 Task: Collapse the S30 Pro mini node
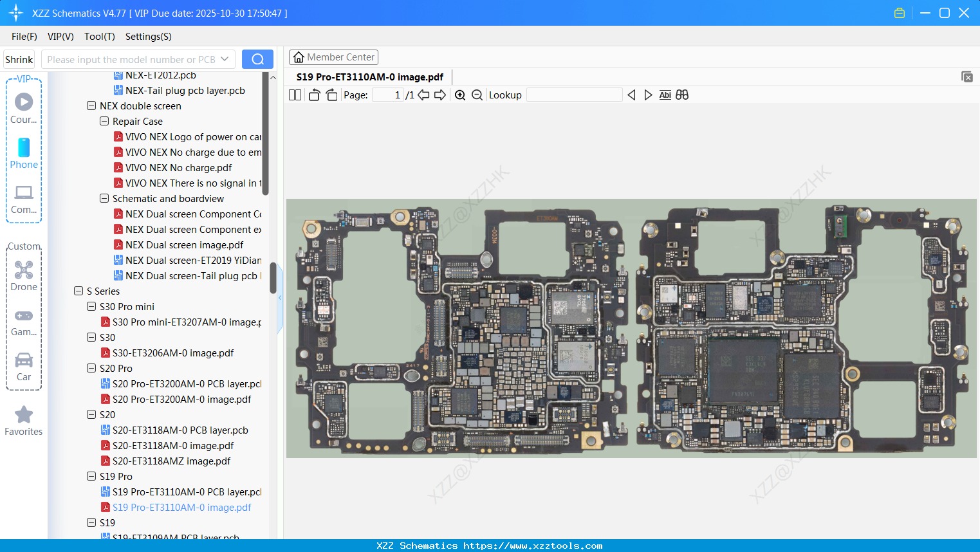coord(91,307)
